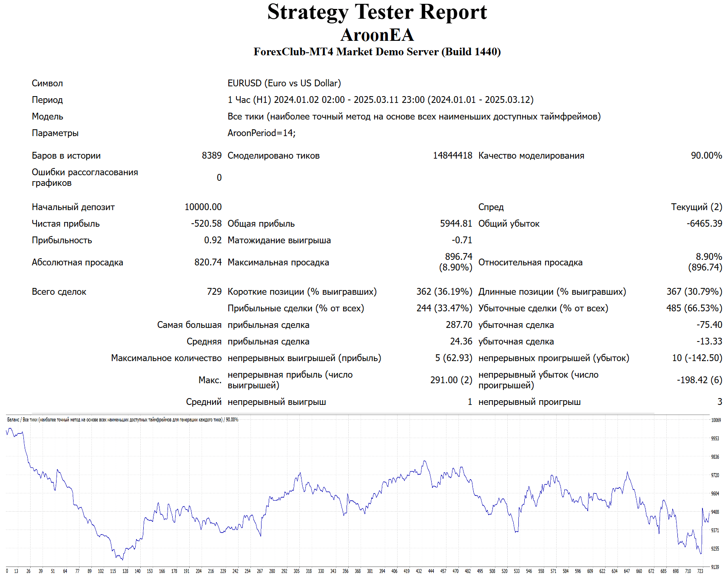Click the balance chart legend text
728x578 pixels.
[x=122, y=420]
